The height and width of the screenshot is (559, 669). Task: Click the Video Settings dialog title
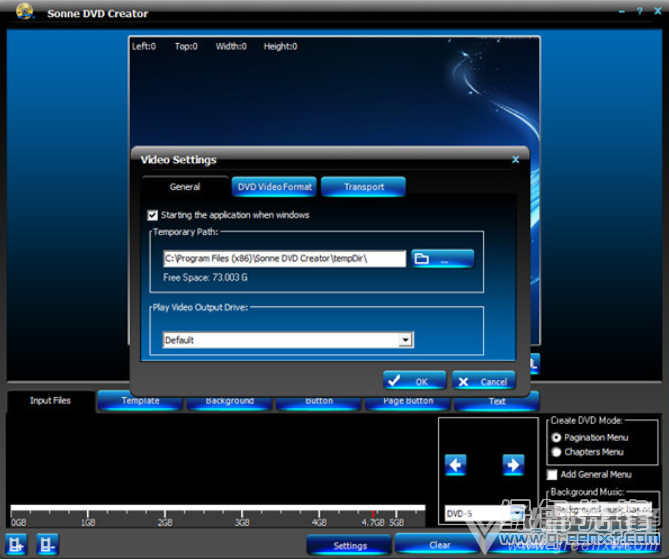[x=178, y=160]
